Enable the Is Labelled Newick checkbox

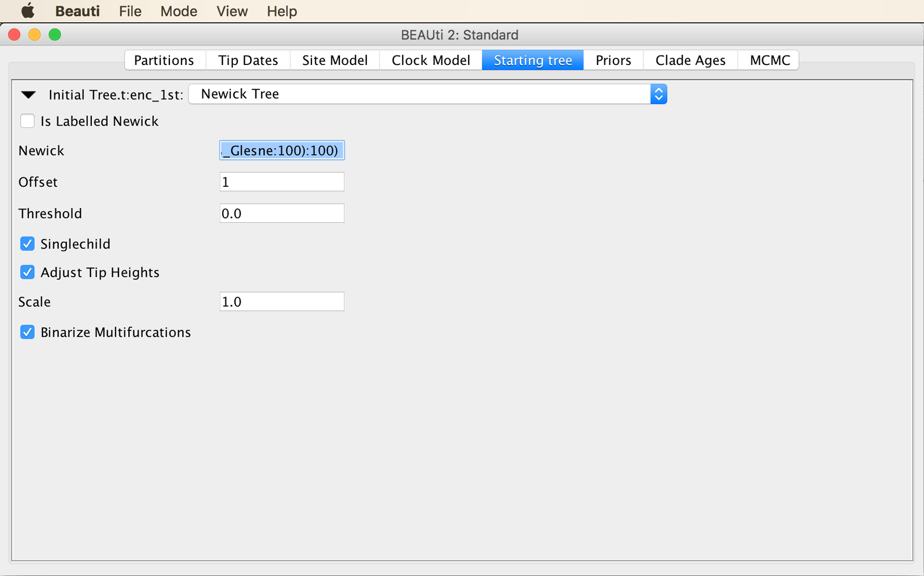[27, 121]
